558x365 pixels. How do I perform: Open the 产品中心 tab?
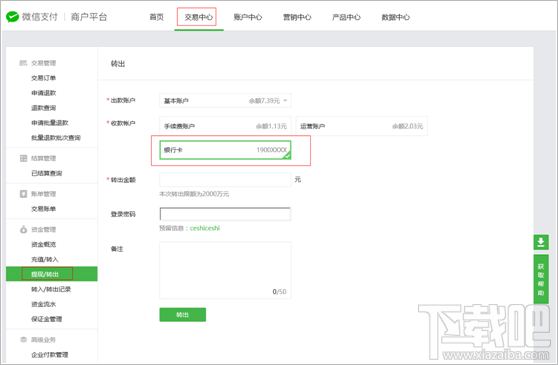coord(346,17)
